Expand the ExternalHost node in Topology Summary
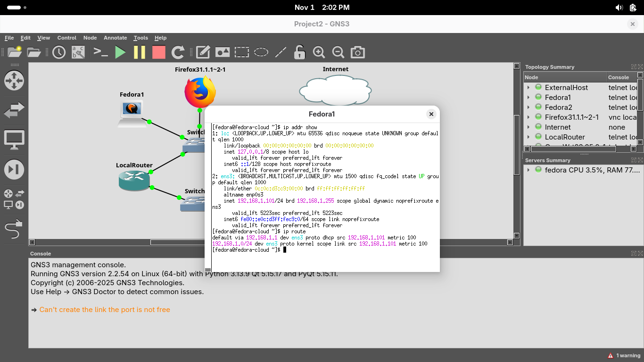Viewport: 644px width, 362px height. tap(528, 88)
